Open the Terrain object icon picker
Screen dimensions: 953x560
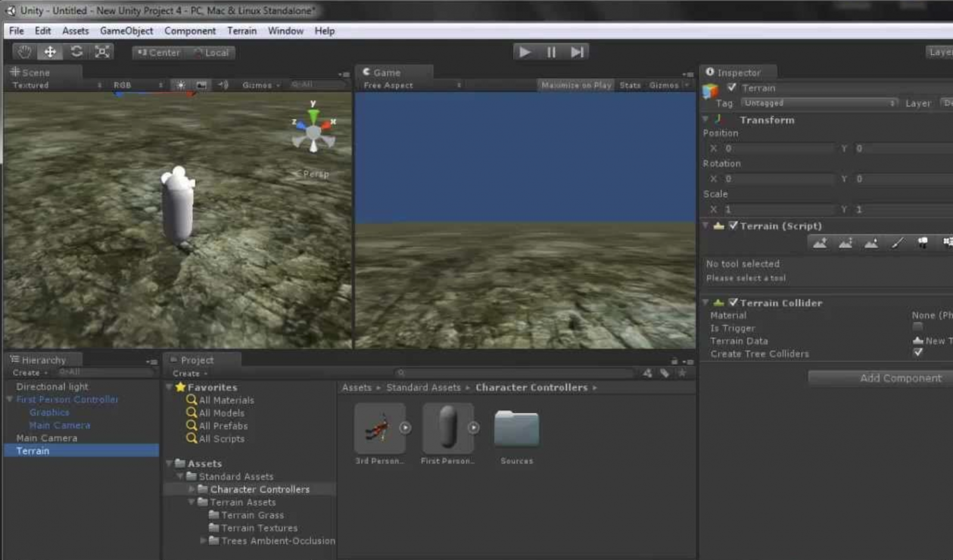[x=711, y=91]
